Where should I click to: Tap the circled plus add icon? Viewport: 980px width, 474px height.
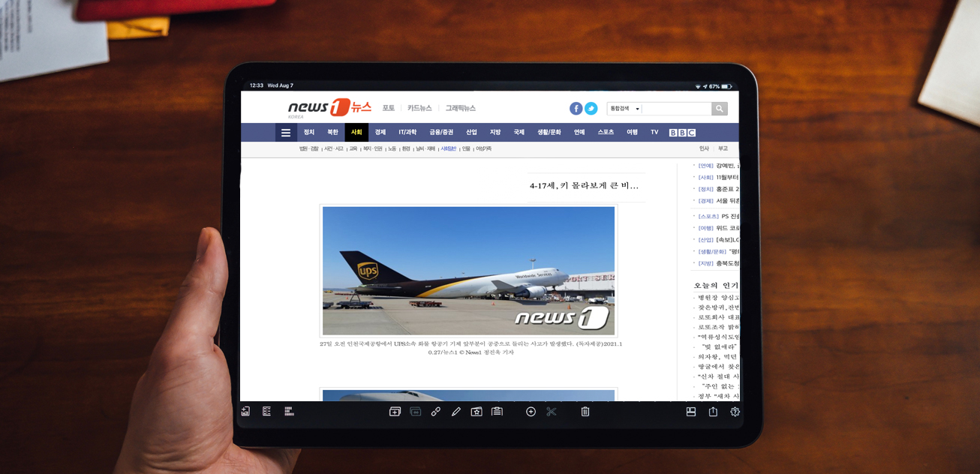(x=531, y=412)
